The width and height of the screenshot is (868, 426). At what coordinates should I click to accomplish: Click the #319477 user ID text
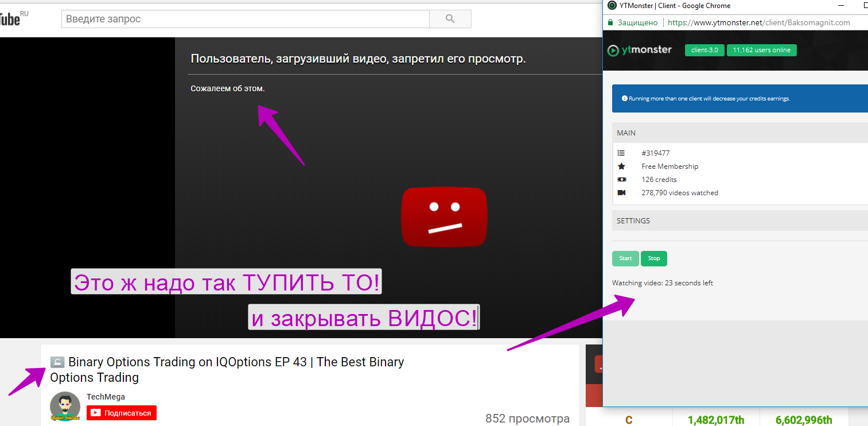655,153
